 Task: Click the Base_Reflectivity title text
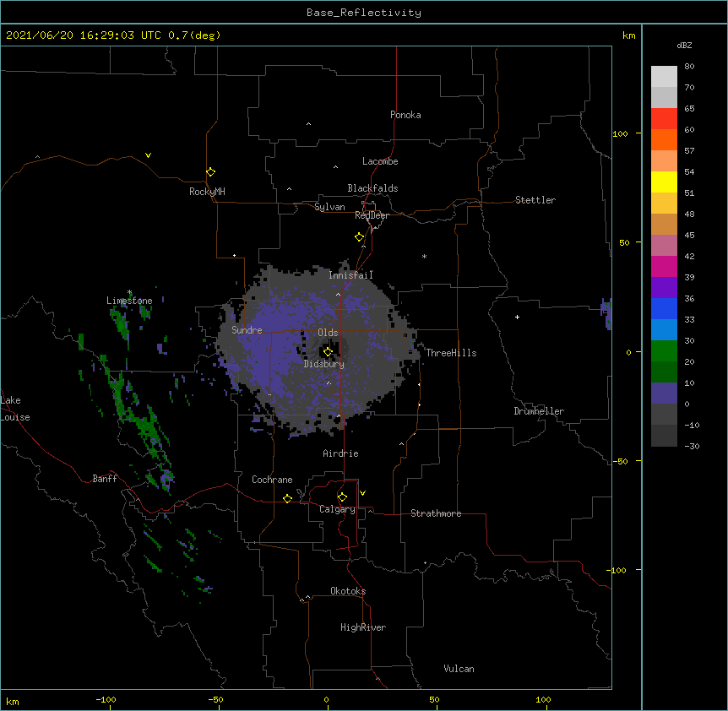click(x=364, y=13)
